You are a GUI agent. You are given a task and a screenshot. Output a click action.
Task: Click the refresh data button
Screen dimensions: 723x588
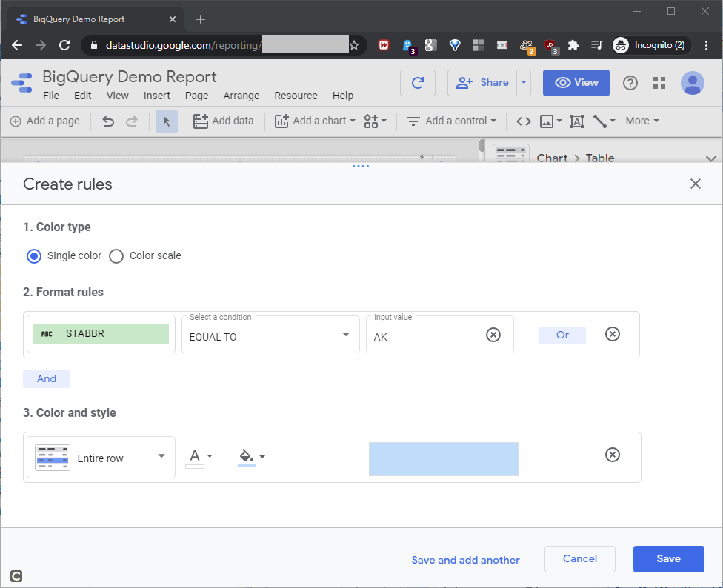[x=417, y=83]
